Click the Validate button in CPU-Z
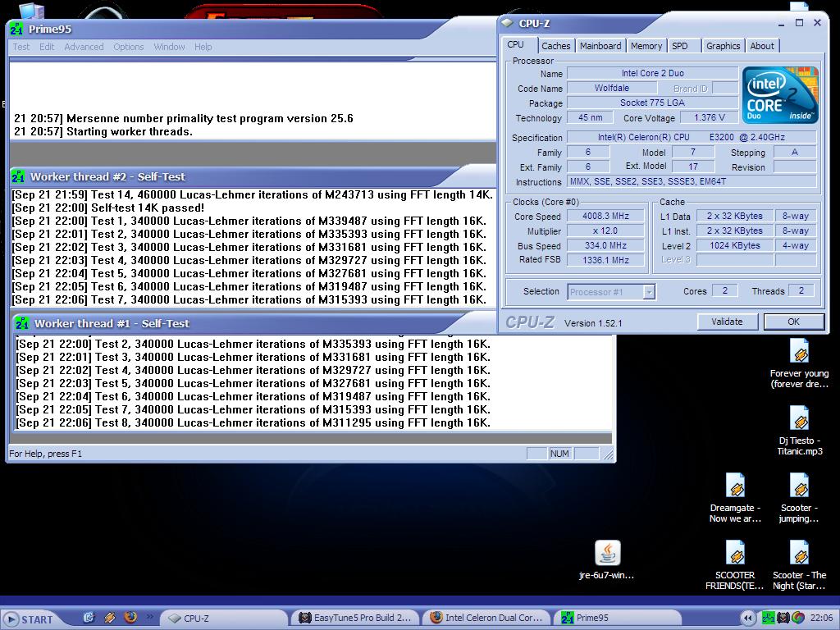 click(727, 322)
